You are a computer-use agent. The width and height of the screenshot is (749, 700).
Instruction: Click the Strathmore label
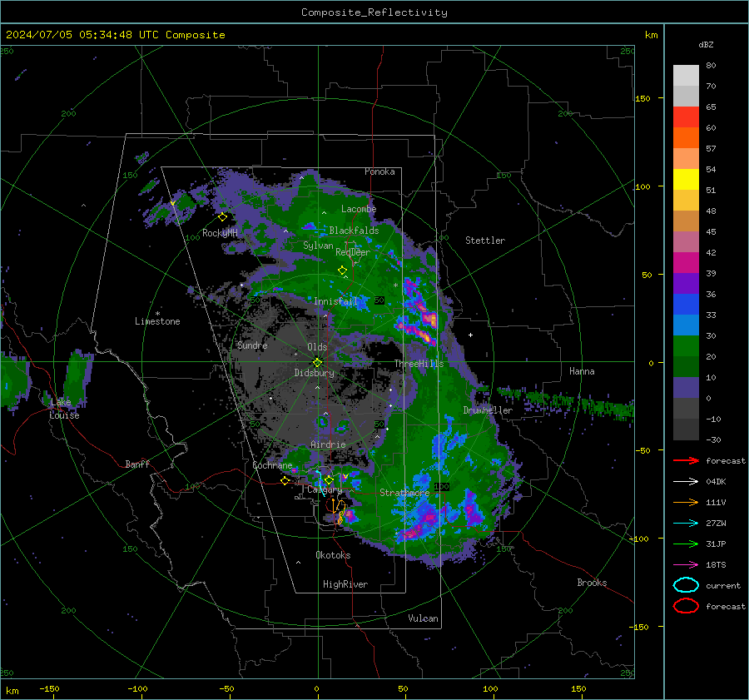pos(404,493)
